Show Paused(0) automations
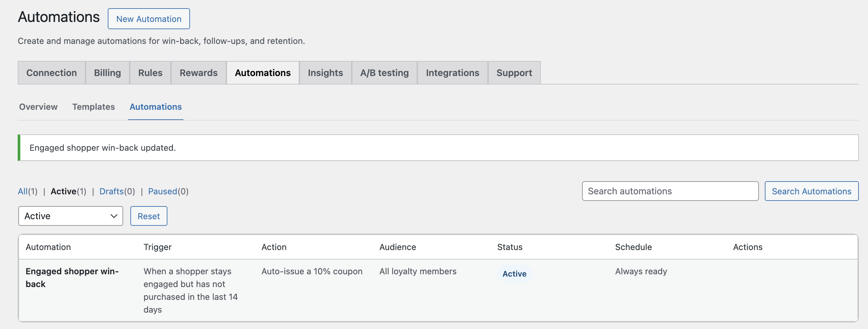 pyautogui.click(x=168, y=191)
